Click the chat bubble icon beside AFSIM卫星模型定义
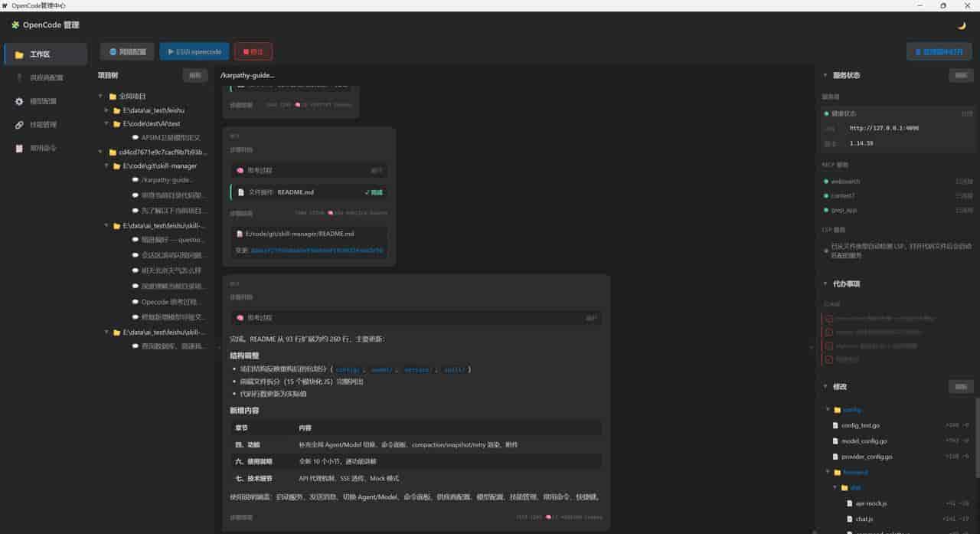Screen dimensions: 980x534 136,138
